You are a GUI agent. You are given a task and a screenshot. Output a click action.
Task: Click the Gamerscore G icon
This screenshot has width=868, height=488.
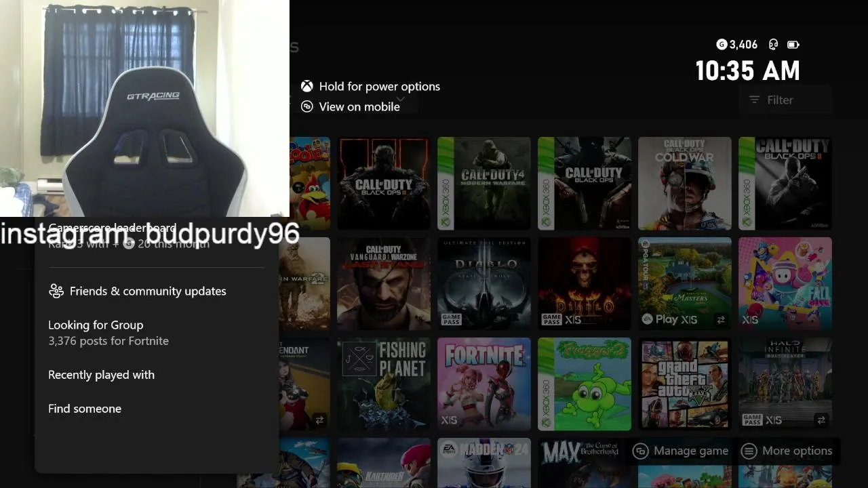pyautogui.click(x=722, y=45)
